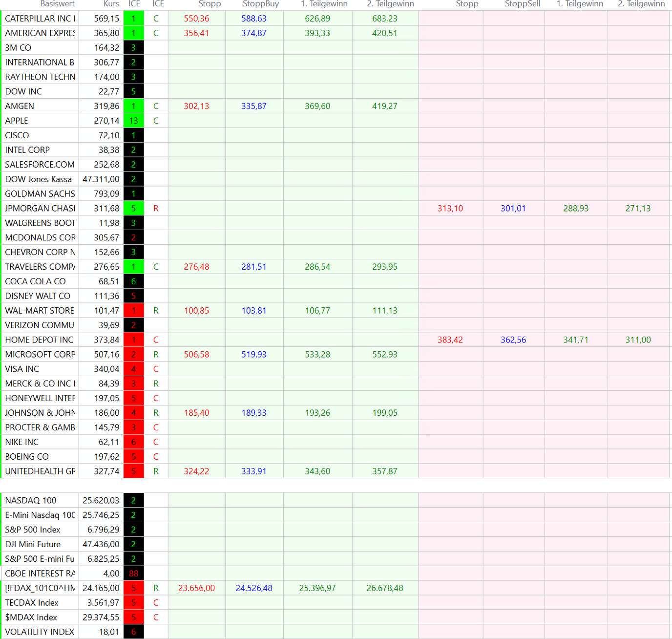Viewport: 672px width, 639px height.
Task: Select the DOW Jones Kassa price 47.311,00
Action: (101, 179)
